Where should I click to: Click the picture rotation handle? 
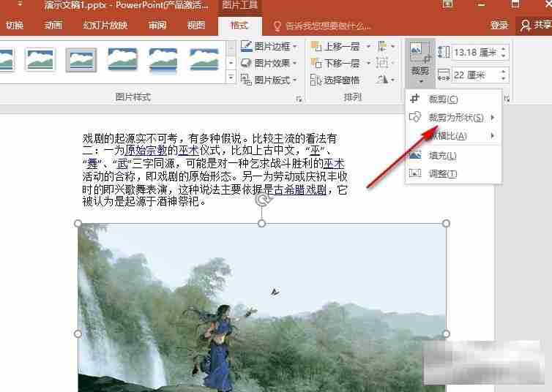[262, 200]
